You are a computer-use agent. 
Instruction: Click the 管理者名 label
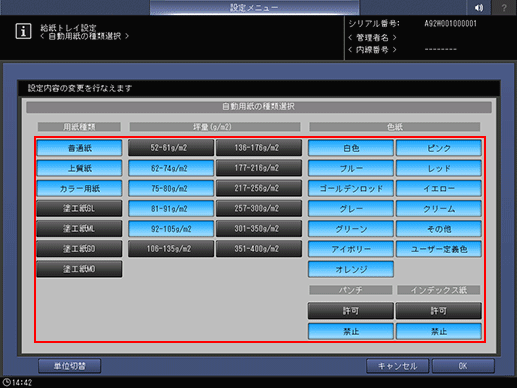(x=372, y=37)
